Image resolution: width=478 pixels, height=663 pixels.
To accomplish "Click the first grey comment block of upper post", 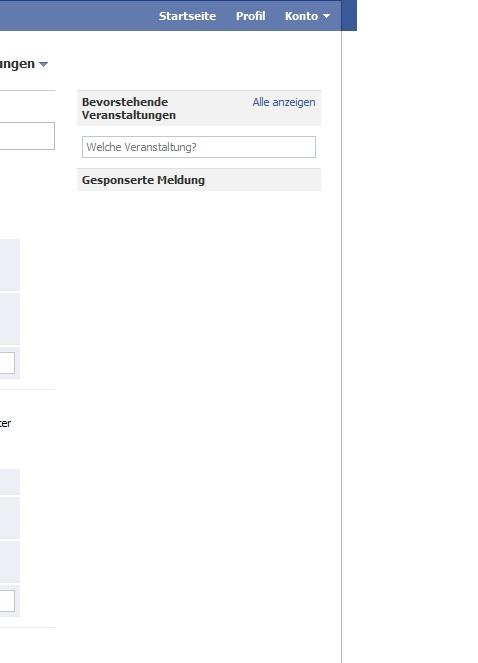I will point(10,265).
